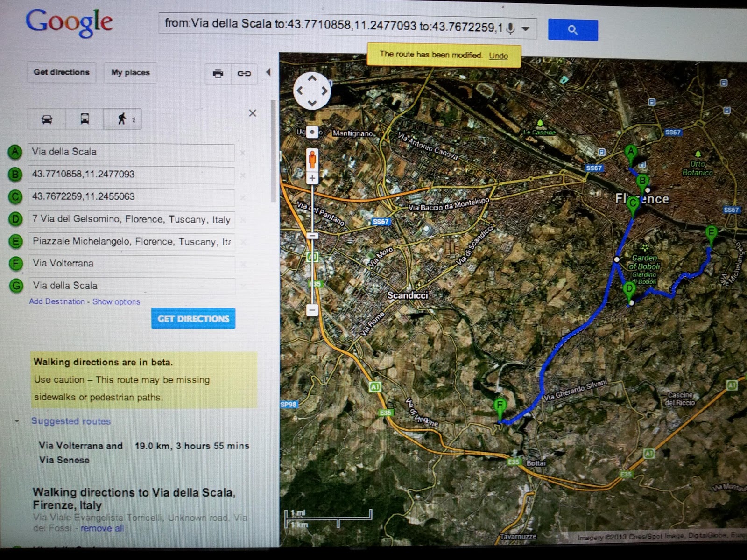Click the Google logo
Viewport: 747px width, 560px height.
(x=69, y=22)
